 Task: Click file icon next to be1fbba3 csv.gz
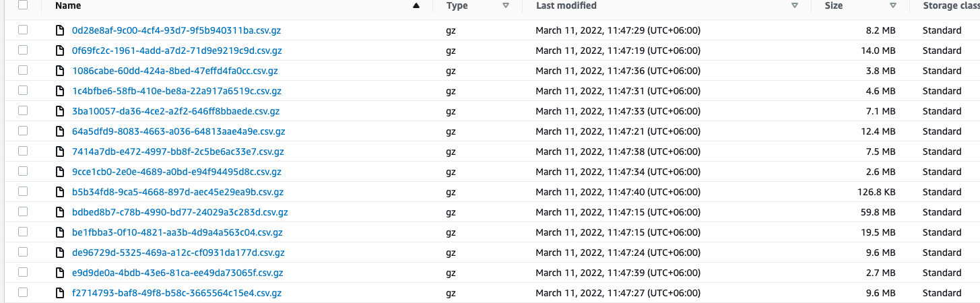60,232
